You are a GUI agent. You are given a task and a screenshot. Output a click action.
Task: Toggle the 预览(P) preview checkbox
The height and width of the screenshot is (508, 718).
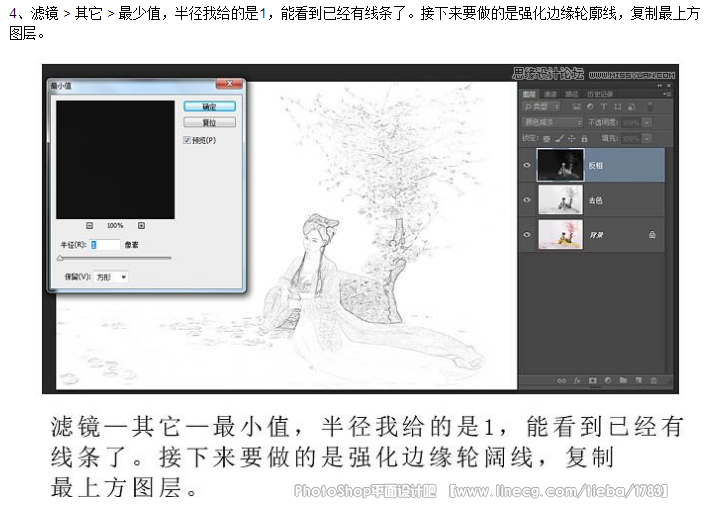click(x=187, y=140)
